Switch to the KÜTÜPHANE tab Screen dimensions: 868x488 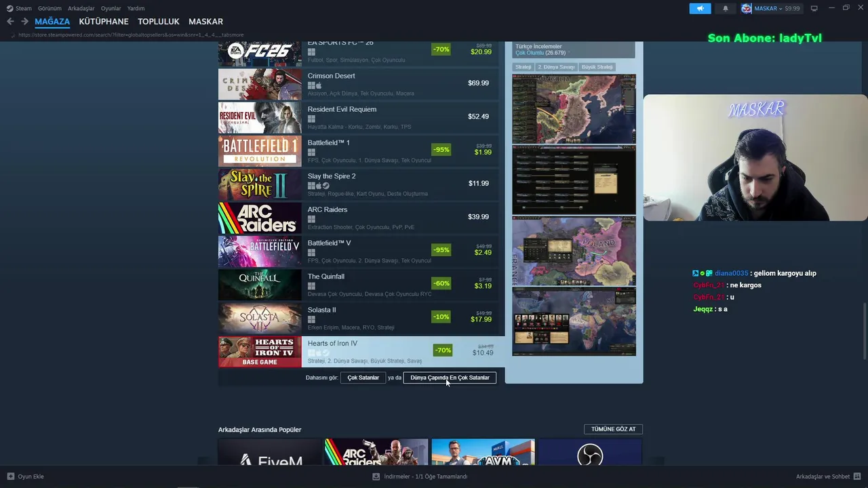coord(104,22)
